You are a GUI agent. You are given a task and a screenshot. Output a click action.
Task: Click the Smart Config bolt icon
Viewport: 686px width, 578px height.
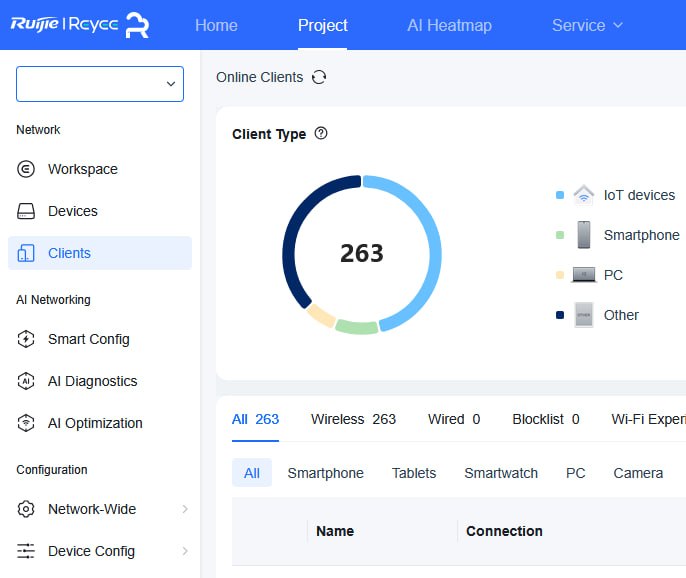pyautogui.click(x=26, y=339)
